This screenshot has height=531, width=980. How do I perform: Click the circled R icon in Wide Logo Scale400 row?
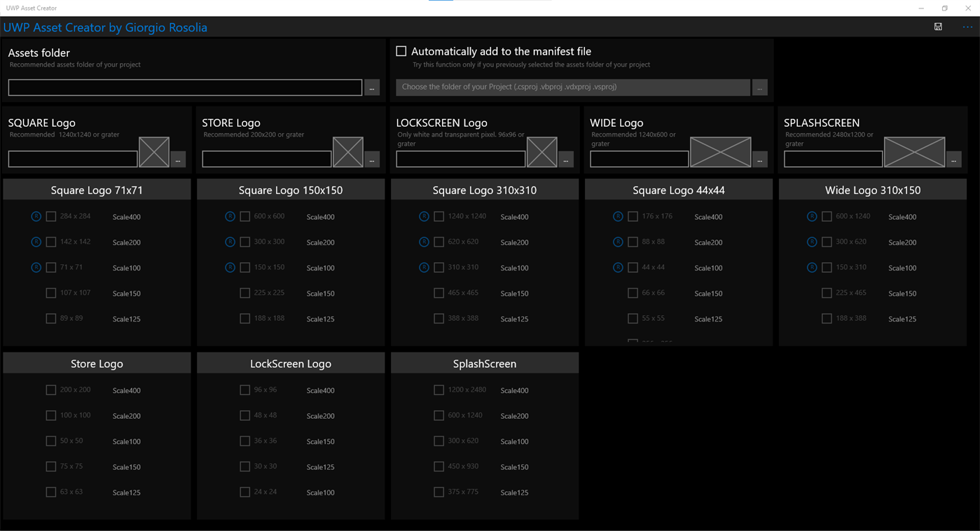812,216
